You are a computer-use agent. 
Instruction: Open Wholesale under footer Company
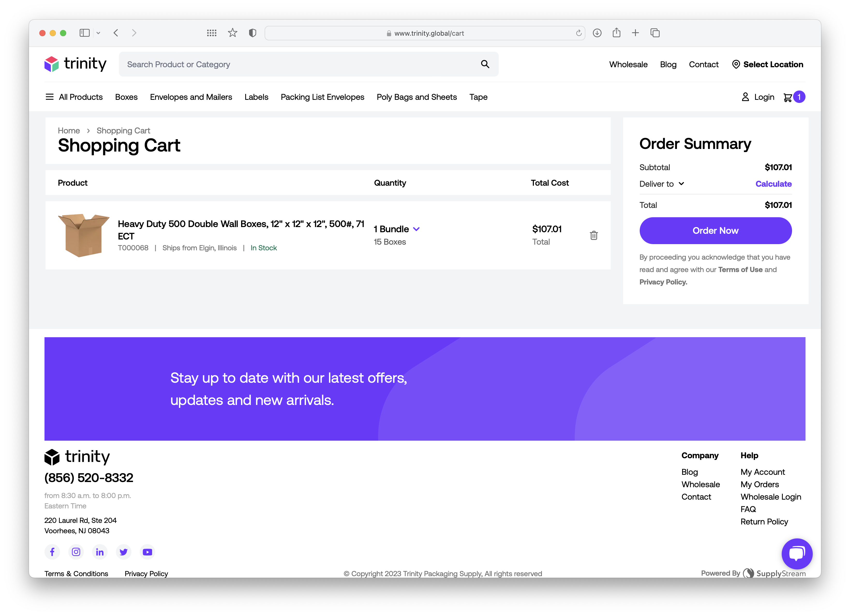coord(700,484)
